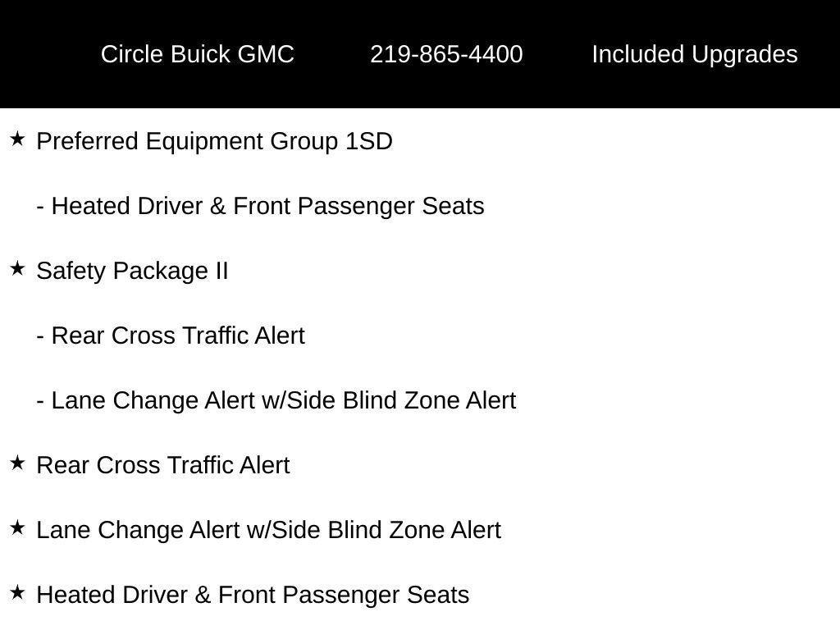Click the dash before the indented Heated Driver line
The height and width of the screenshot is (630, 840).
[40, 207]
